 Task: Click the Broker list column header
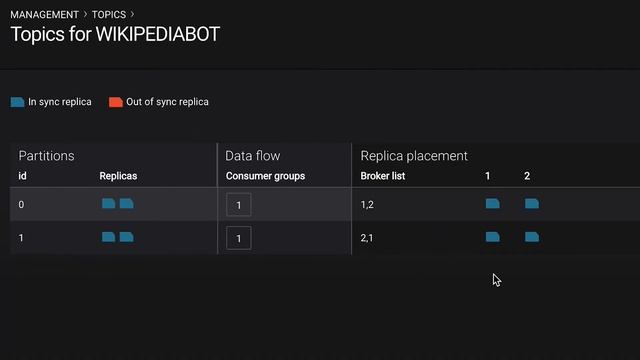[x=383, y=176]
